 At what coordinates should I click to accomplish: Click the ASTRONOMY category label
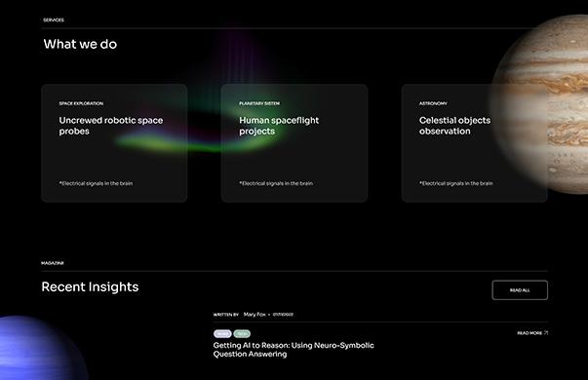tap(433, 103)
